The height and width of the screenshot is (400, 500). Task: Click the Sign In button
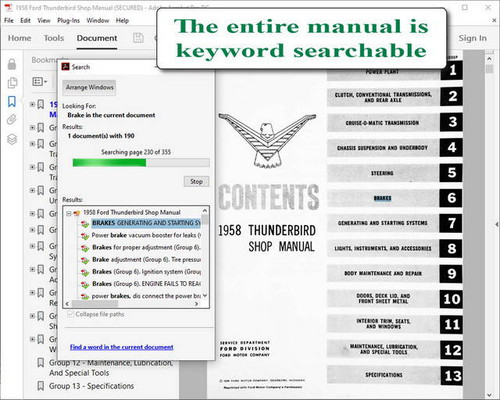coord(472,38)
